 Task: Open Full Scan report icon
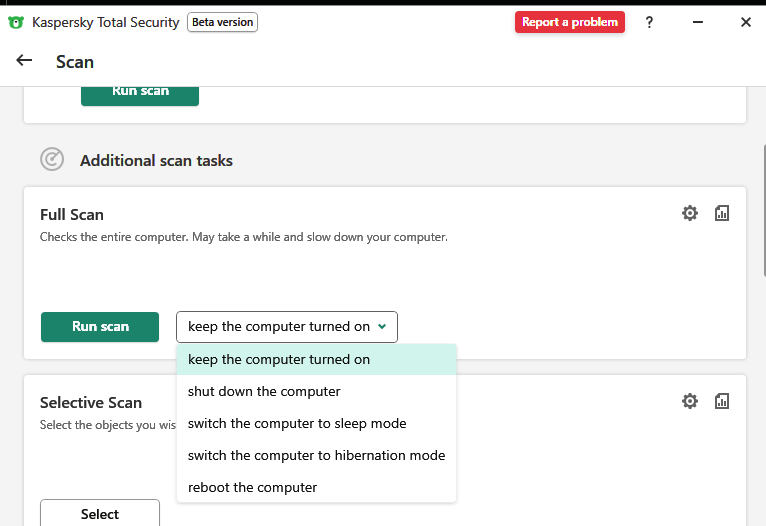pyautogui.click(x=722, y=213)
